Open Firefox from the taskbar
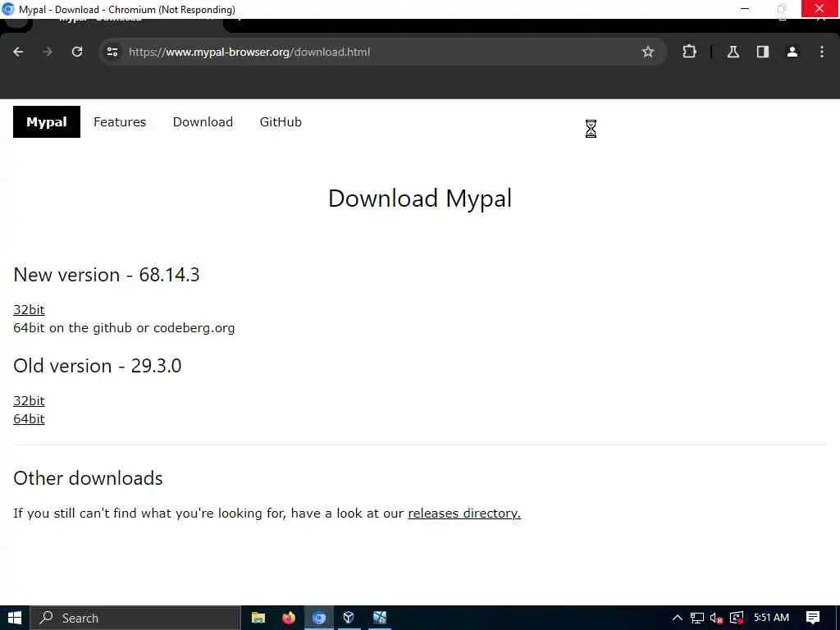 click(289, 618)
